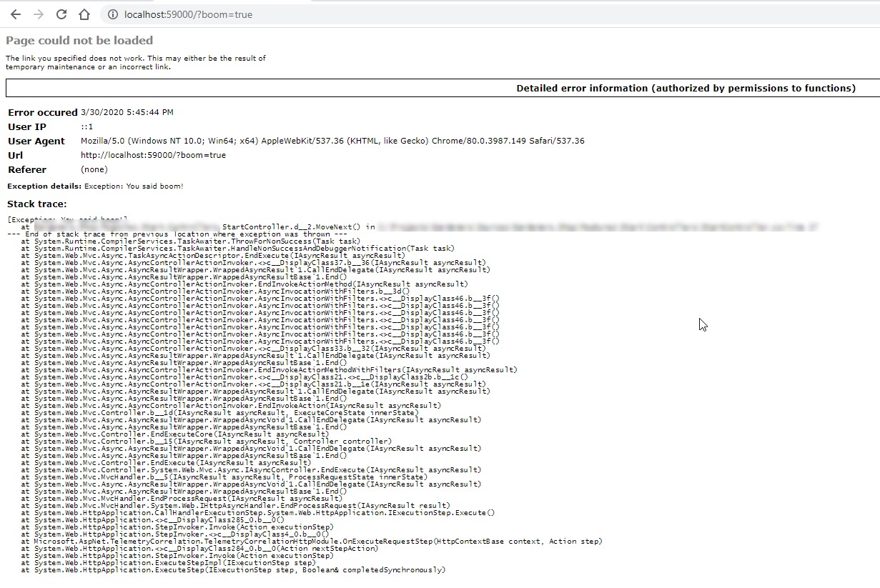Click the 'Stack trace:' heading
880x588 pixels.
tap(36, 204)
